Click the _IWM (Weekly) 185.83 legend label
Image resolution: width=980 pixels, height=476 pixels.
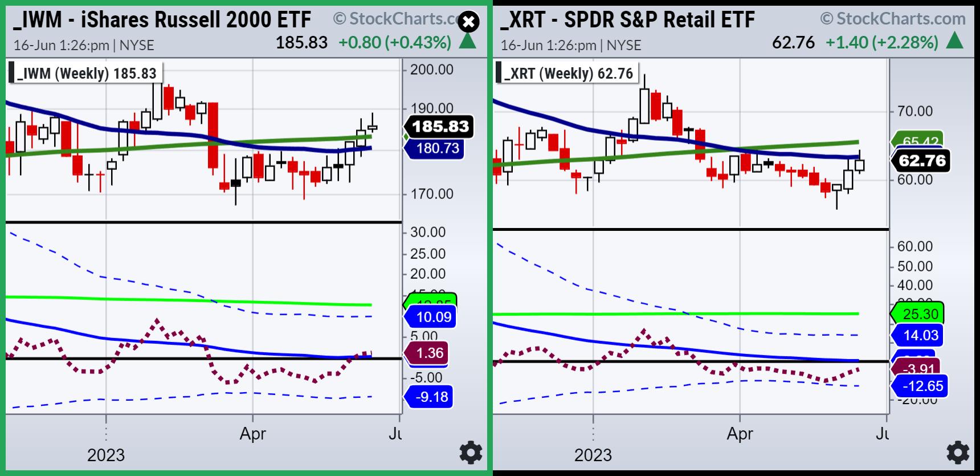[86, 73]
